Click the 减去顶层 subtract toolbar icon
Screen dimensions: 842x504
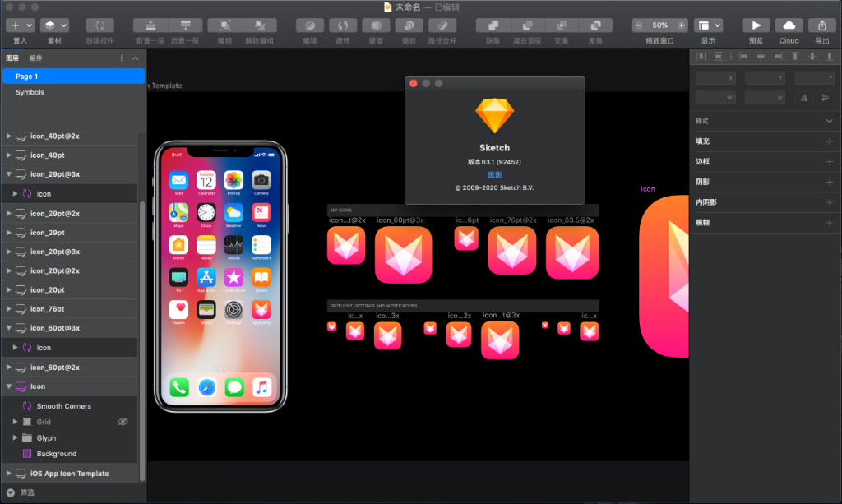pos(527,25)
